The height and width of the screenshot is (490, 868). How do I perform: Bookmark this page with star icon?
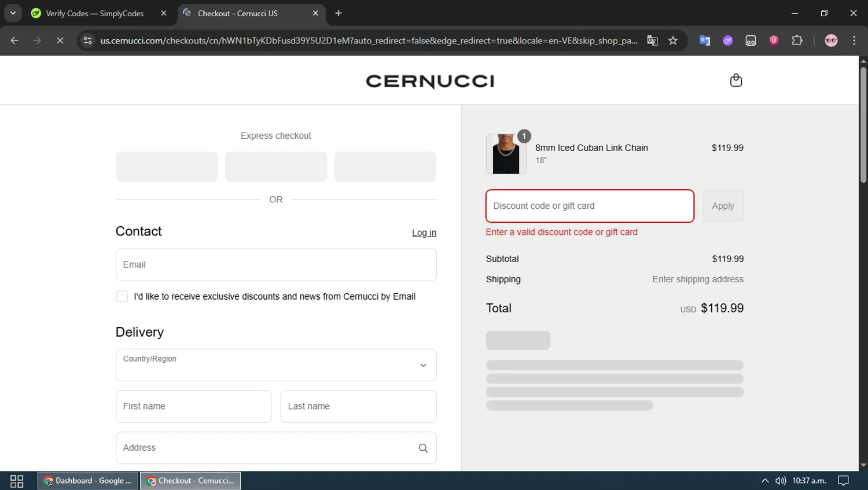click(672, 40)
